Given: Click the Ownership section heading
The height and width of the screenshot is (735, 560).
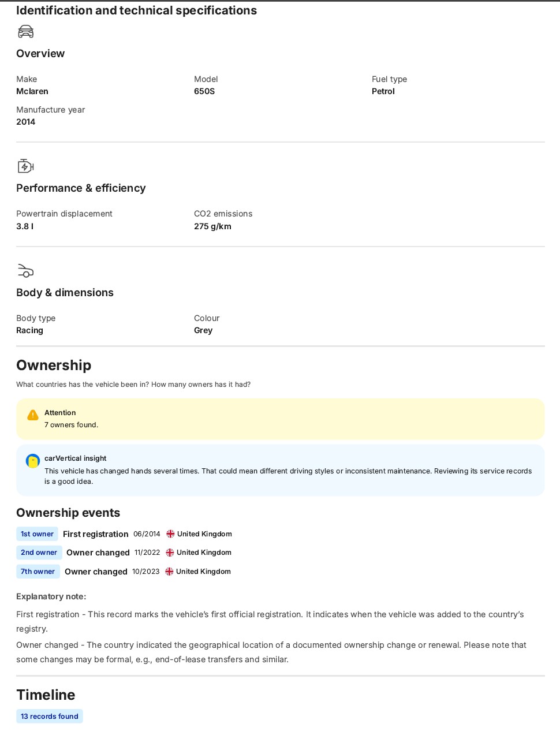Looking at the screenshot, I should [54, 365].
